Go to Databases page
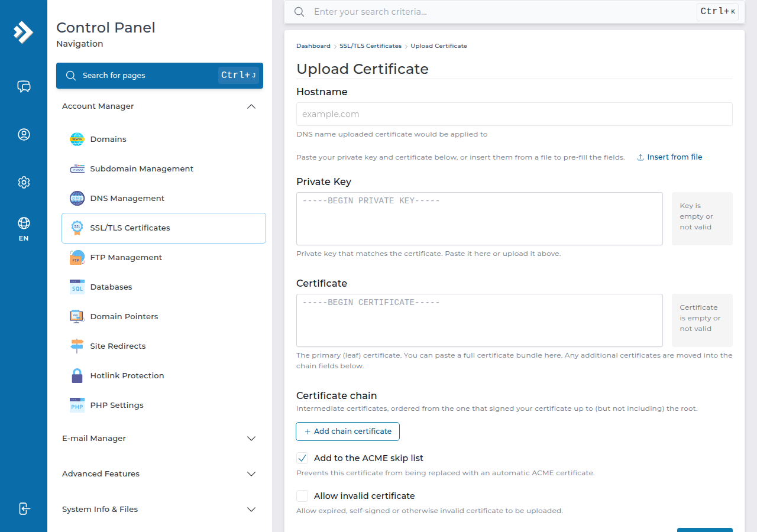 pos(164,287)
